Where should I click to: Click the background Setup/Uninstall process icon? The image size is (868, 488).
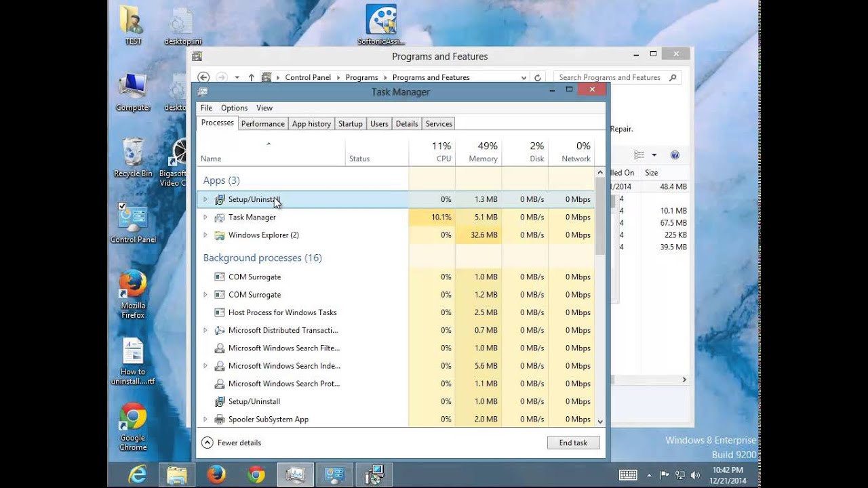[x=220, y=401]
